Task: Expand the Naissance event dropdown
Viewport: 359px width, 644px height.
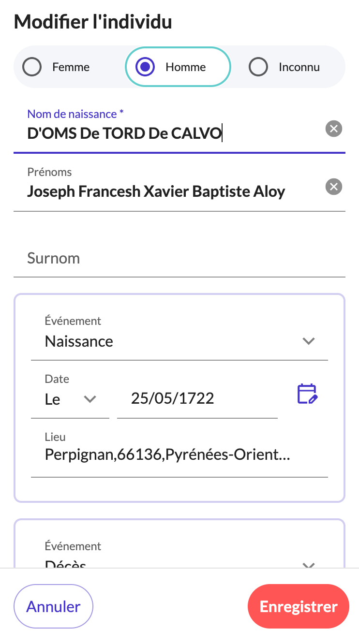Action: tap(308, 341)
